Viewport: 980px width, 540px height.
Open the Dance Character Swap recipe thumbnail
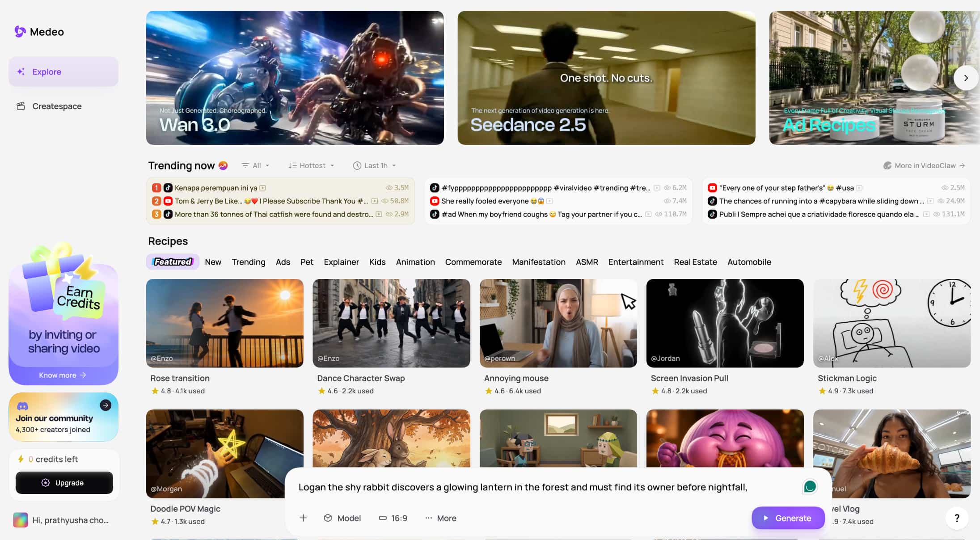[x=392, y=323]
